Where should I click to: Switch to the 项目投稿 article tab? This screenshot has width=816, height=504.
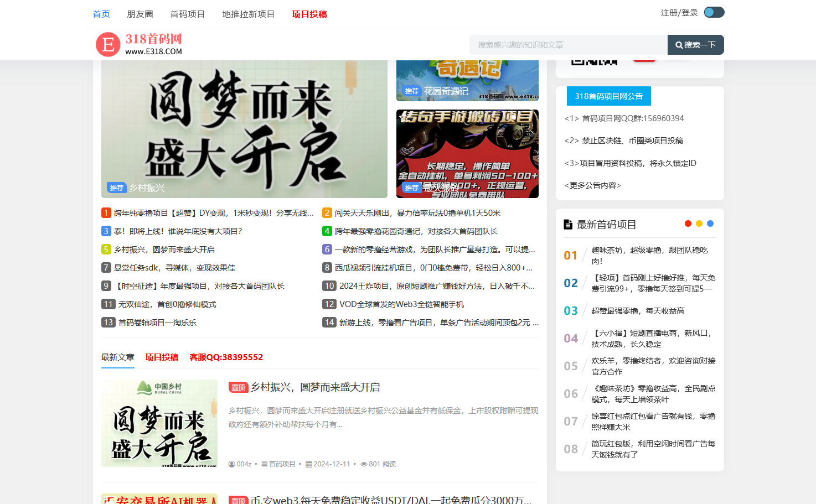[x=162, y=357]
